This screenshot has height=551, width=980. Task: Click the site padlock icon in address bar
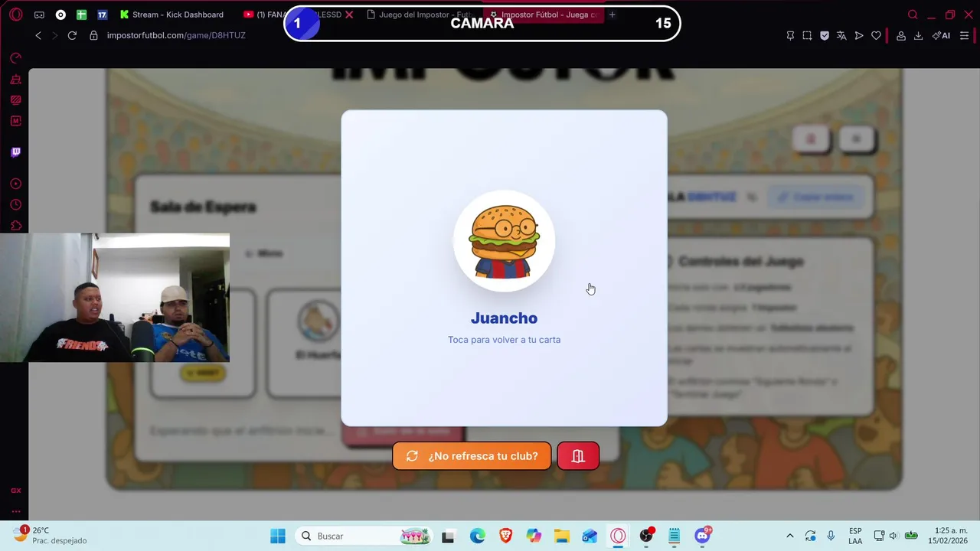click(93, 35)
